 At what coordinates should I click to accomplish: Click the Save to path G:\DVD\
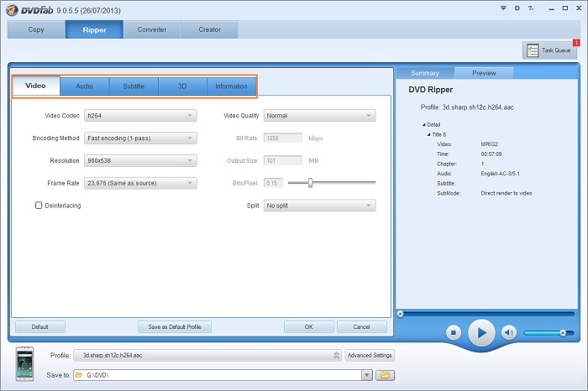tap(98, 375)
